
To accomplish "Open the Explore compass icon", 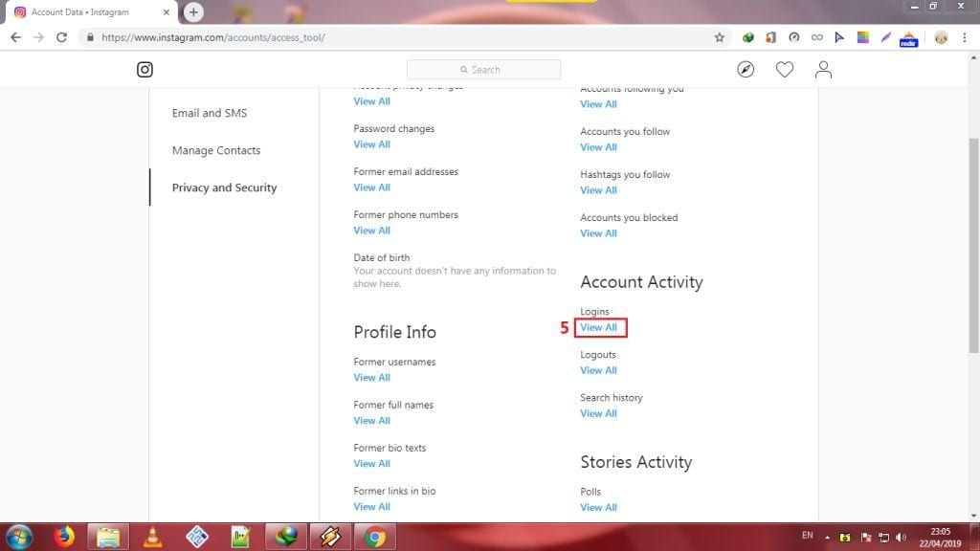I will 746,70.
